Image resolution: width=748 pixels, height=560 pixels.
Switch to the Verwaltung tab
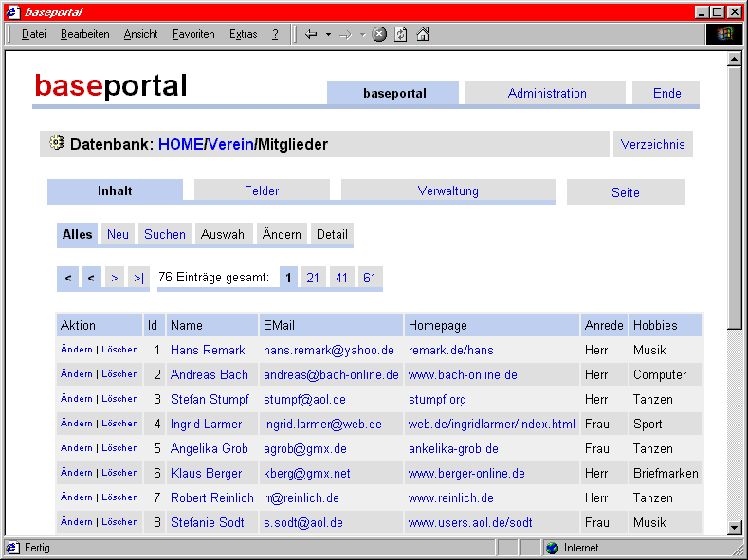[447, 190]
